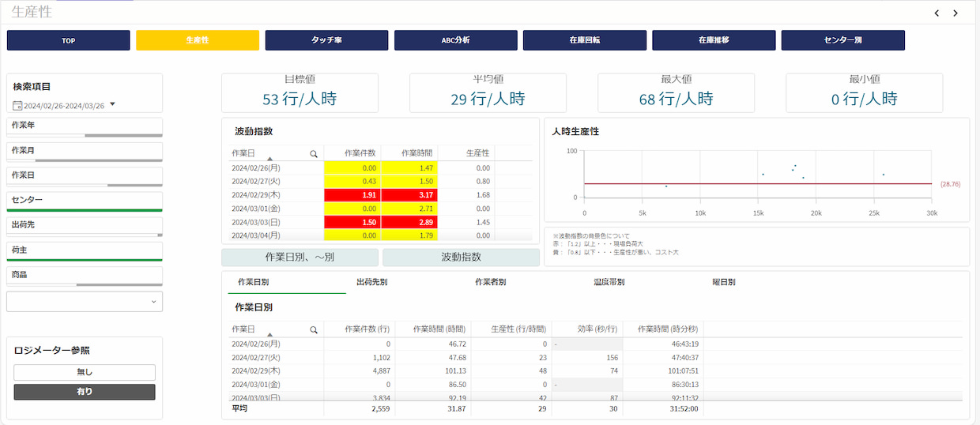Select 無し for ロジメーター参照

85,372
